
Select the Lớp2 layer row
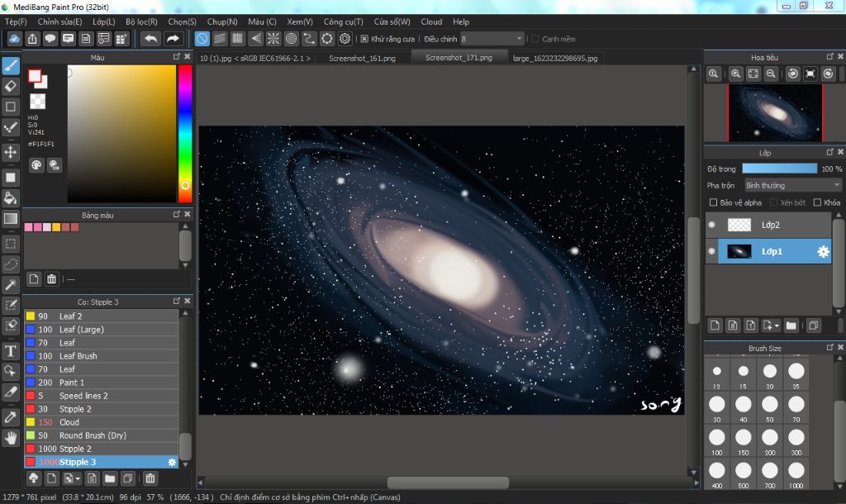point(768,225)
